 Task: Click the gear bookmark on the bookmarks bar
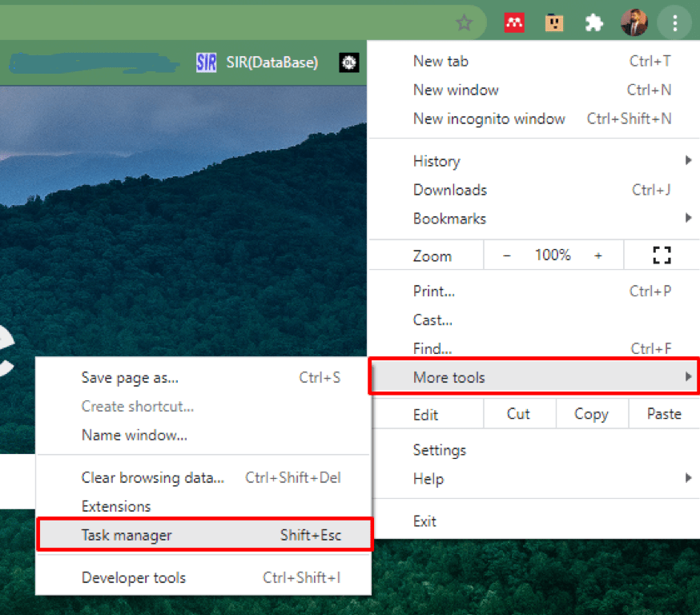348,62
